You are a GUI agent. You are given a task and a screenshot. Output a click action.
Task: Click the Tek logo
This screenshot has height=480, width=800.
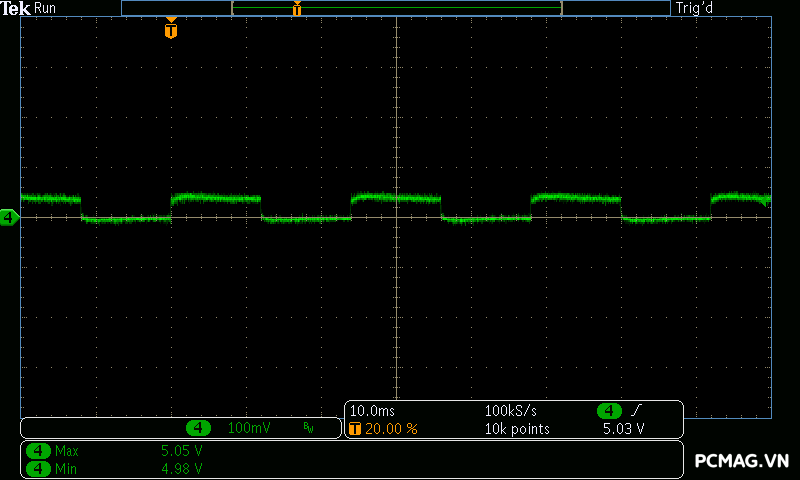(x=16, y=8)
